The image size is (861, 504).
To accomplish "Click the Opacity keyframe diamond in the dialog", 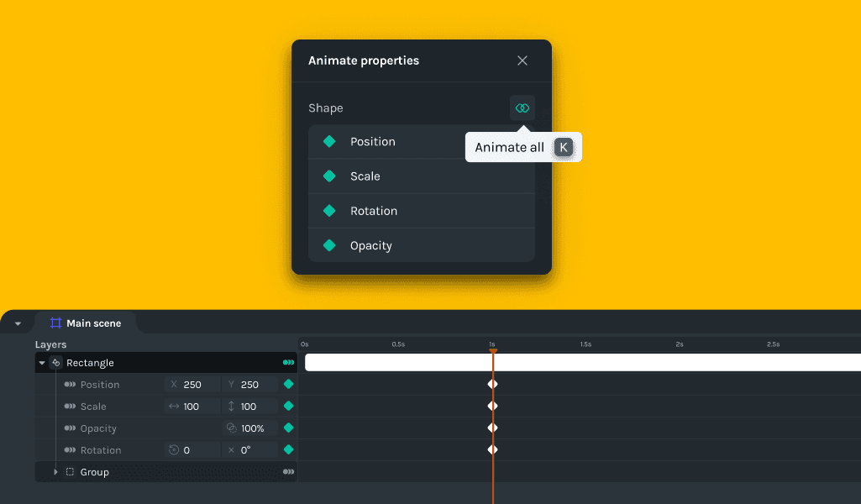I will pos(328,245).
